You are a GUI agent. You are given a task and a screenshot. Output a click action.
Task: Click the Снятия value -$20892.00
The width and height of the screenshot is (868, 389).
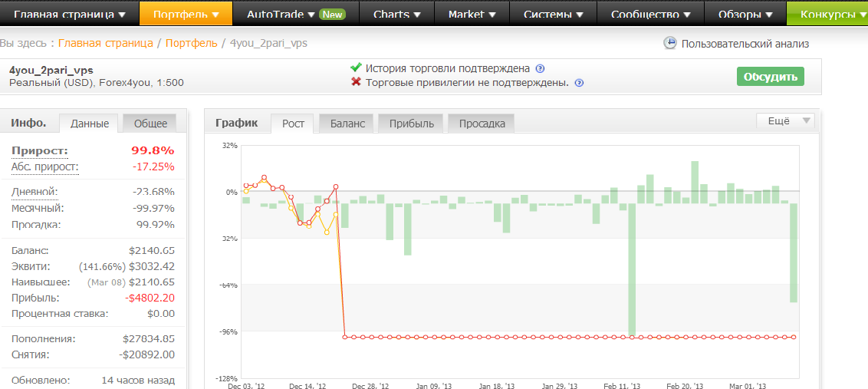click(148, 354)
